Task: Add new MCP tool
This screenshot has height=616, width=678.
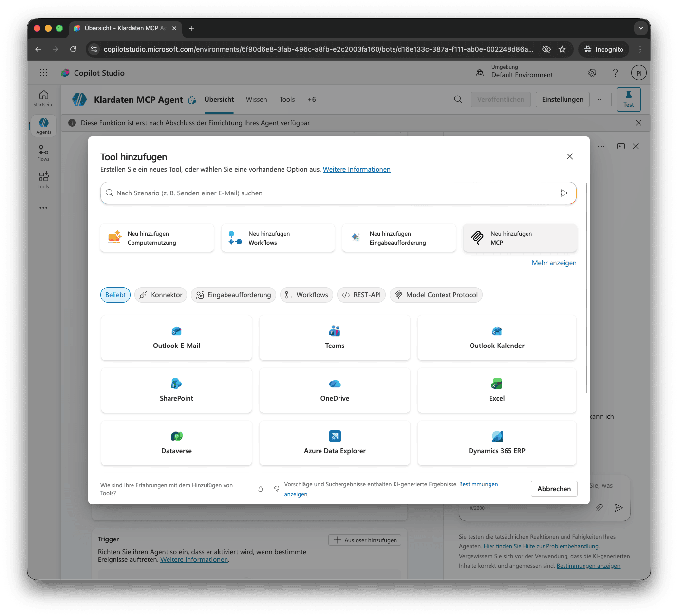Action: click(x=520, y=238)
